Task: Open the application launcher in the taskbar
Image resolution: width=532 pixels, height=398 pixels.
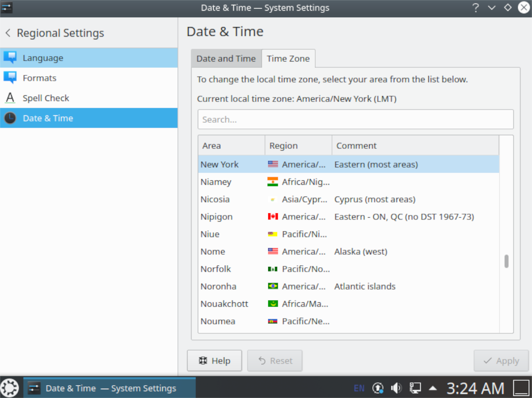Action: pos(9,387)
